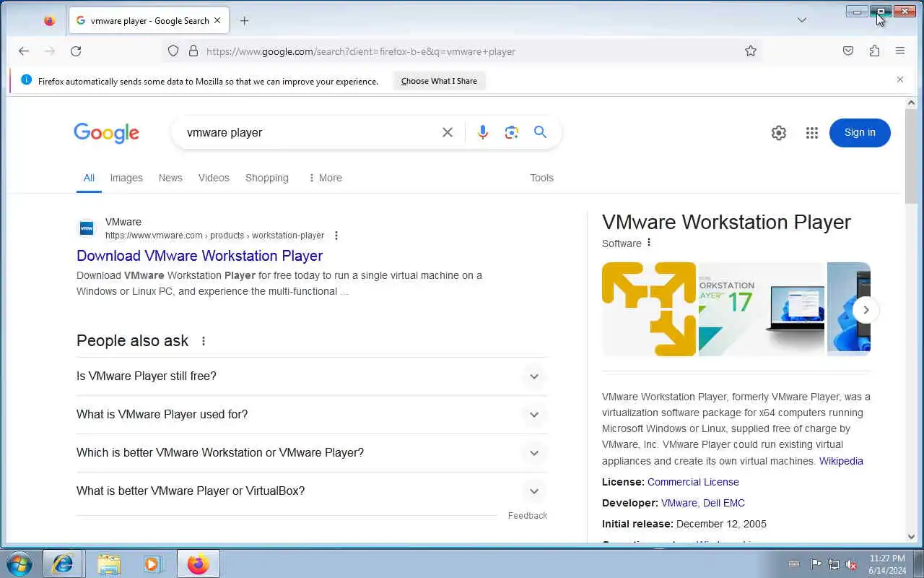The width and height of the screenshot is (924, 578).
Task: Open search by image camera icon
Action: 512,132
